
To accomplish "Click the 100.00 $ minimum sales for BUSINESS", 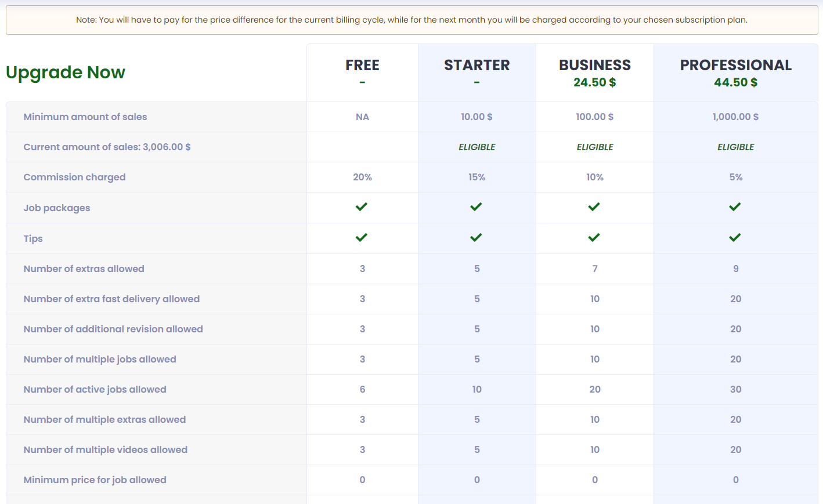I will [x=595, y=117].
